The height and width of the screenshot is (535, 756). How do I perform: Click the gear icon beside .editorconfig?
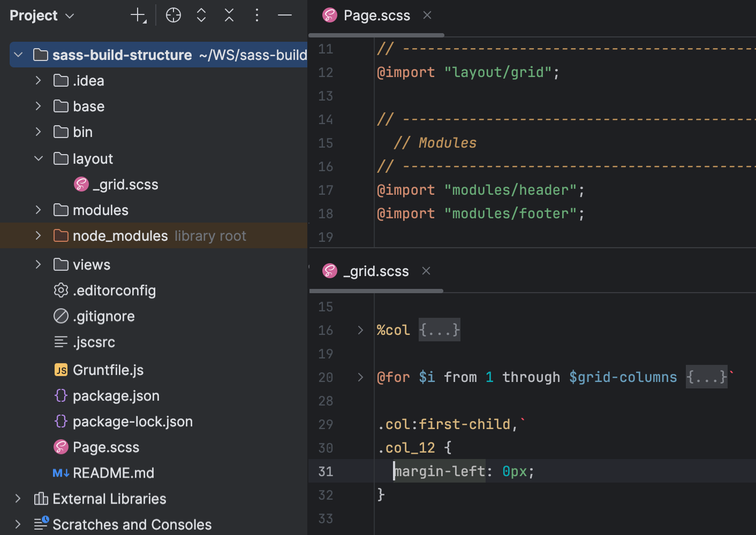[x=61, y=290]
